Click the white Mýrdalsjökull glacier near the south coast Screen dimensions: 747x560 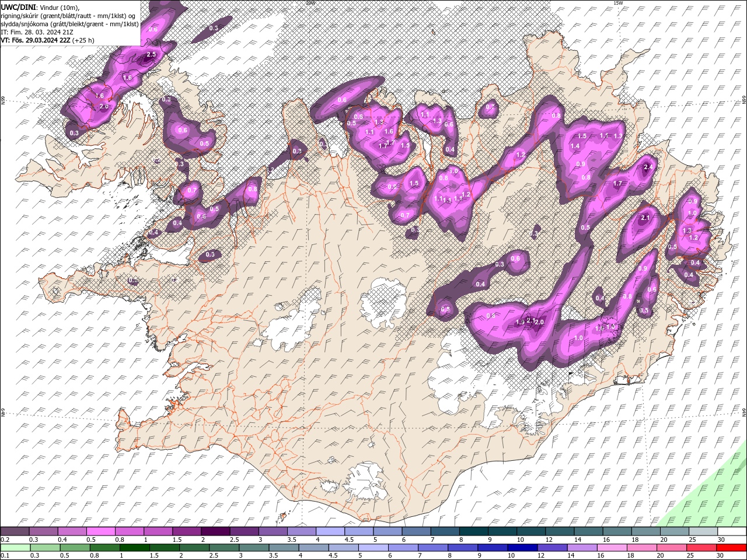[x=366, y=481]
